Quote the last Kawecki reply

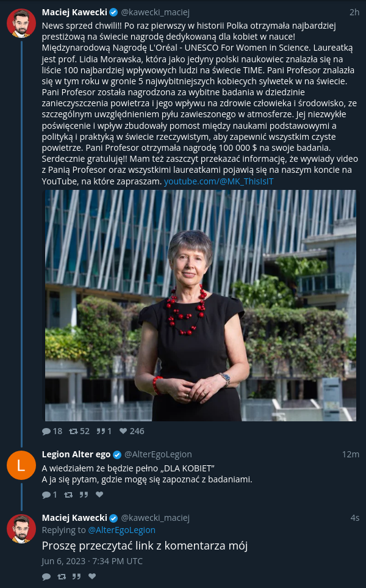pos(76,576)
